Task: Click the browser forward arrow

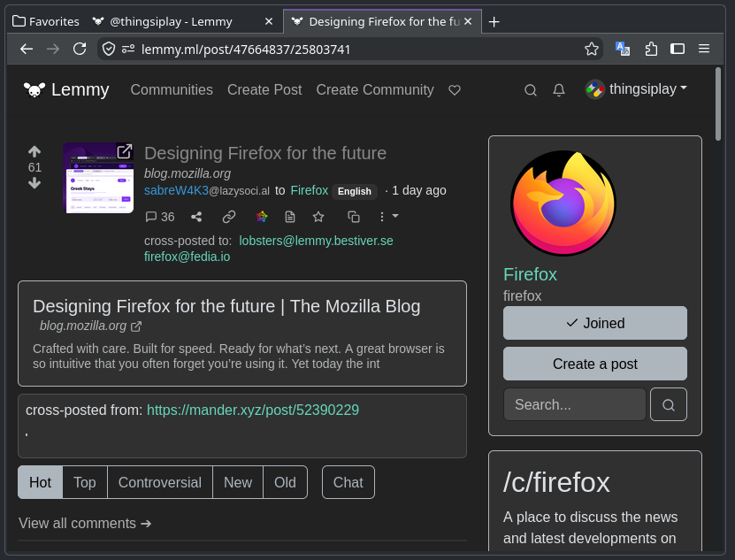Action: click(x=53, y=49)
